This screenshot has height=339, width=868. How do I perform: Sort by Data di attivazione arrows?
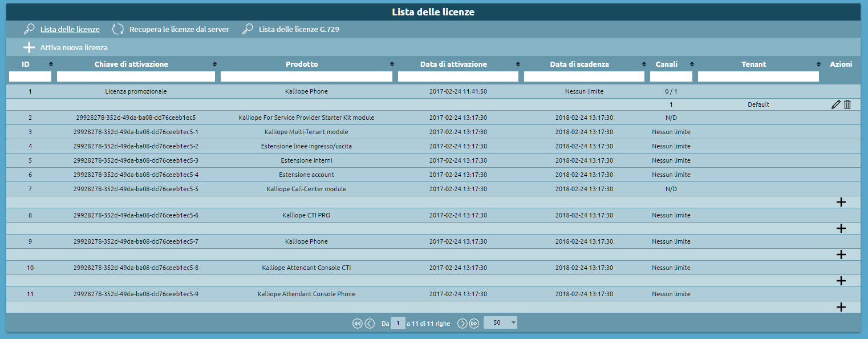point(518,64)
